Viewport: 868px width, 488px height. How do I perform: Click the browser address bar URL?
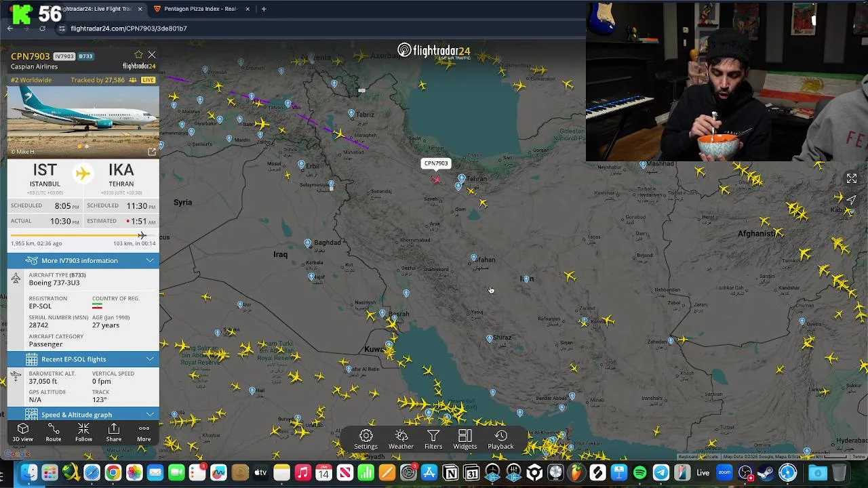point(129,28)
